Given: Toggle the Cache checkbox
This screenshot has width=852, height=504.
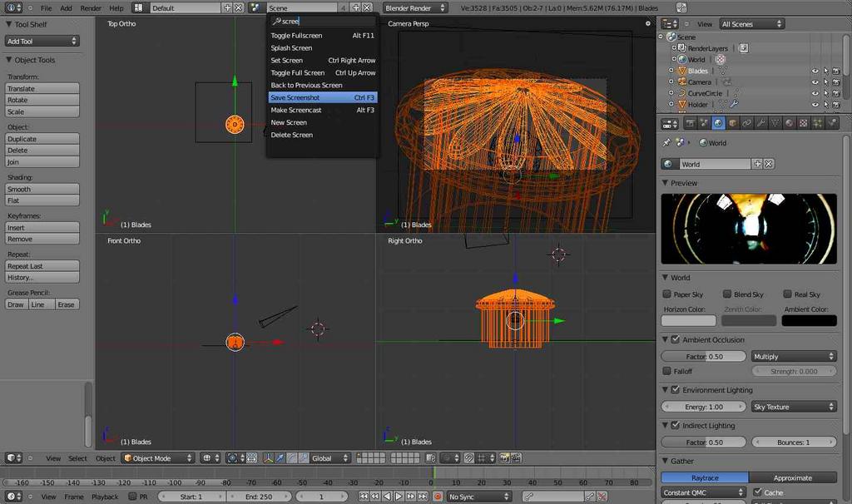Looking at the screenshot, I should coord(757,492).
